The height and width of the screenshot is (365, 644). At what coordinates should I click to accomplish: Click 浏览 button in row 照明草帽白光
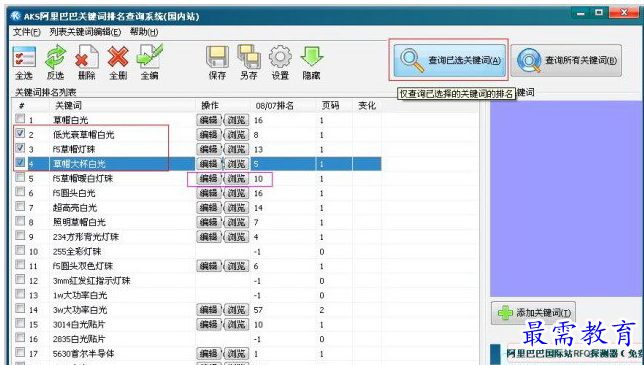click(x=236, y=222)
